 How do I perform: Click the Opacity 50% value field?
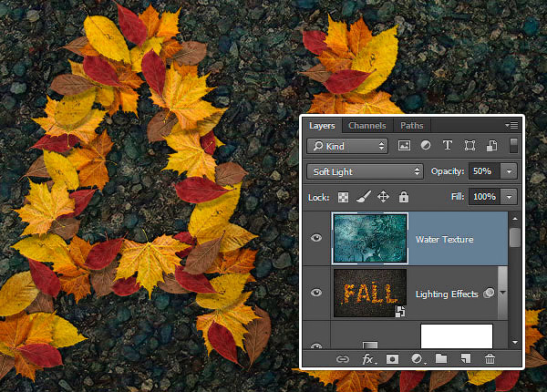pyautogui.click(x=484, y=171)
